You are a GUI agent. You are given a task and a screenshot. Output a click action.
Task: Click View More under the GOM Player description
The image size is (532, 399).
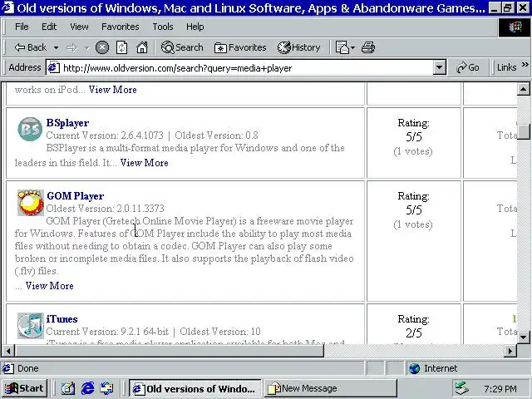coord(50,286)
